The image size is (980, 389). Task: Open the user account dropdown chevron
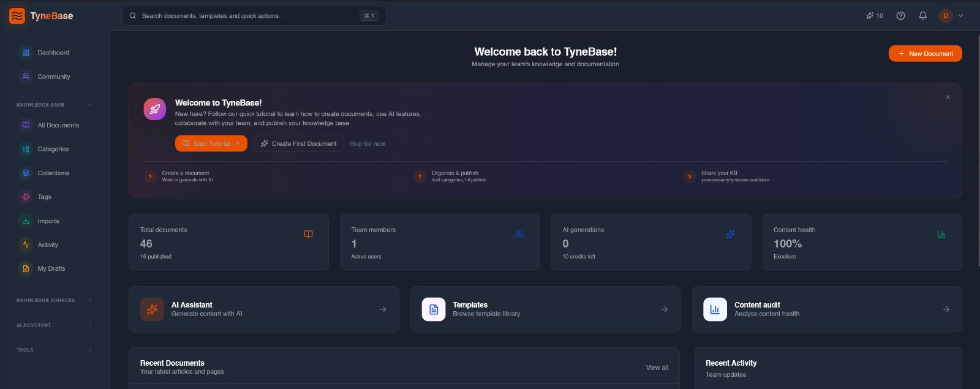pyautogui.click(x=960, y=16)
